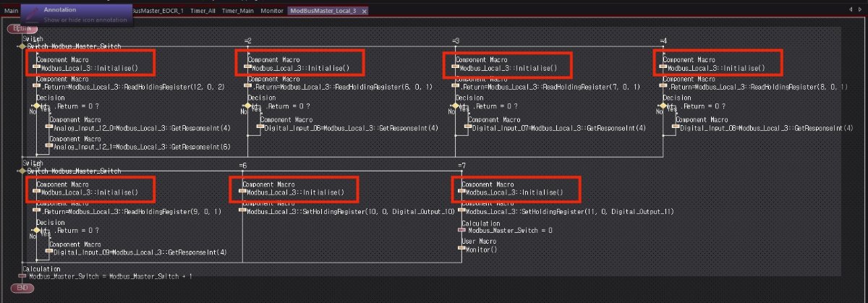868x303 pixels.
Task: Select the top Switch Modbus_Master_Switch diamond icon
Action: click(21, 46)
